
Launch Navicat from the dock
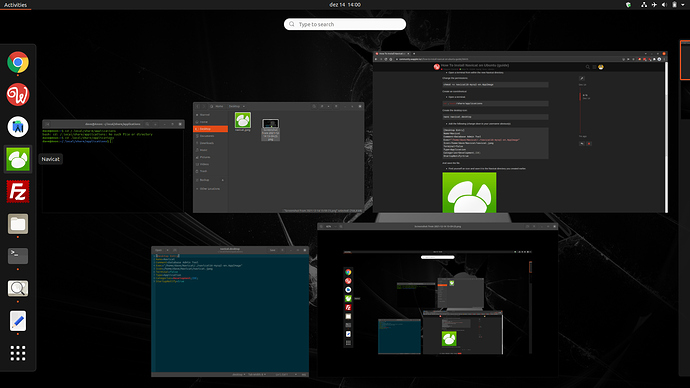click(x=18, y=159)
